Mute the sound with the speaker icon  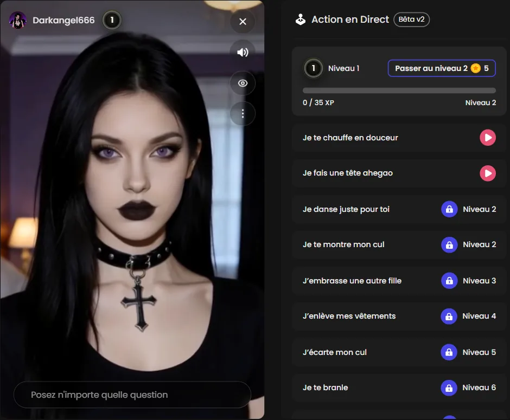click(x=243, y=53)
